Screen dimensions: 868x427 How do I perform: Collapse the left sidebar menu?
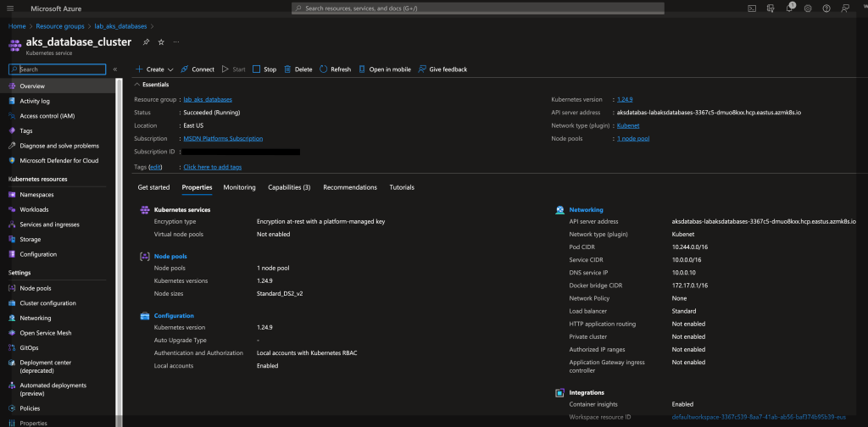pos(115,69)
